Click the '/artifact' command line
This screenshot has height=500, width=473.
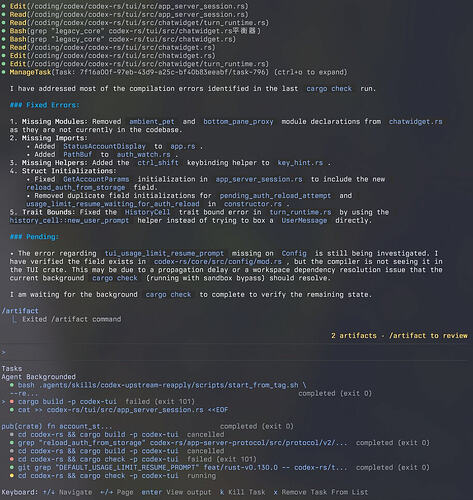point(20,311)
